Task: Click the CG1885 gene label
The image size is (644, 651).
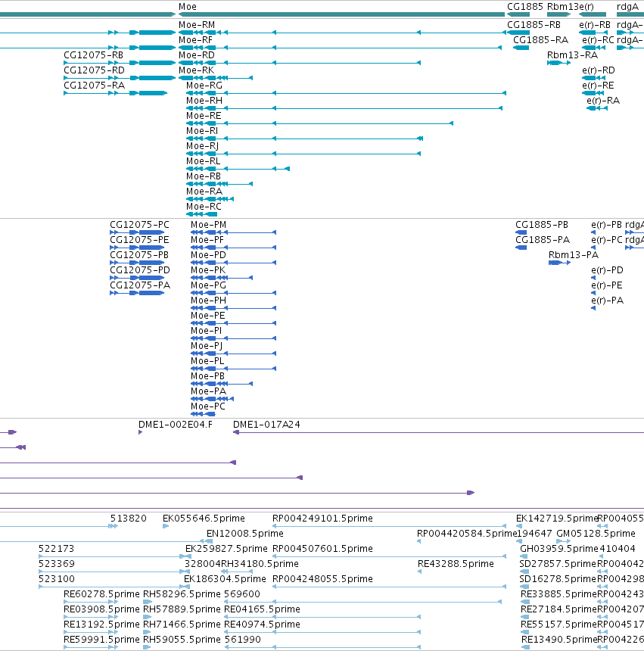Action: point(525,7)
